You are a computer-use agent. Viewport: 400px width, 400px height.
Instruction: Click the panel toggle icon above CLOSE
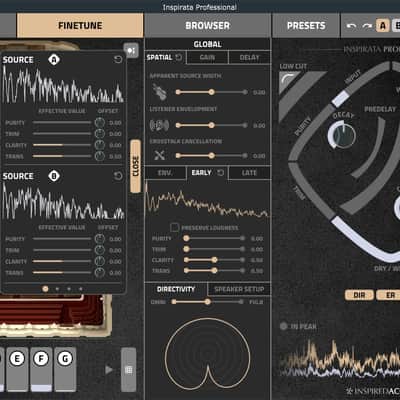click(131, 50)
